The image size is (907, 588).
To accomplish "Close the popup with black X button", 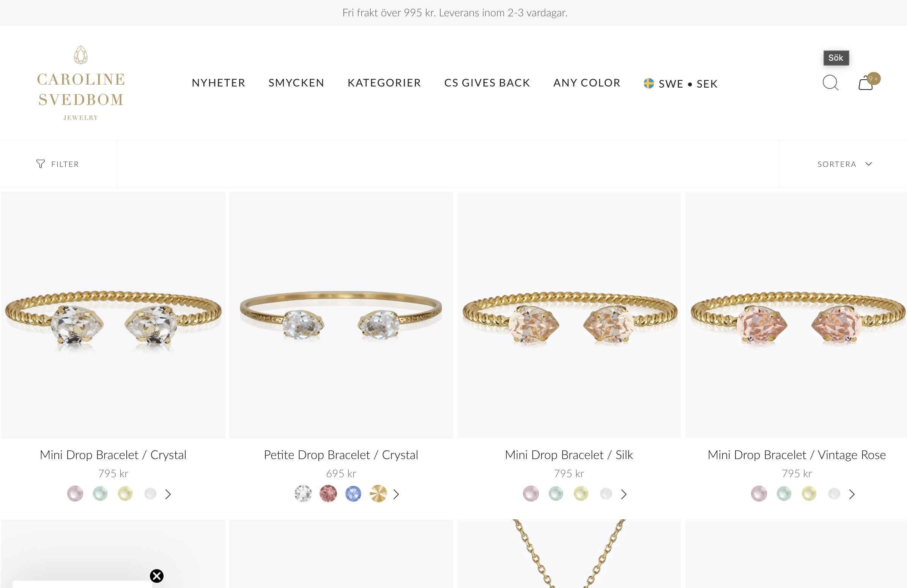I will [x=157, y=576].
